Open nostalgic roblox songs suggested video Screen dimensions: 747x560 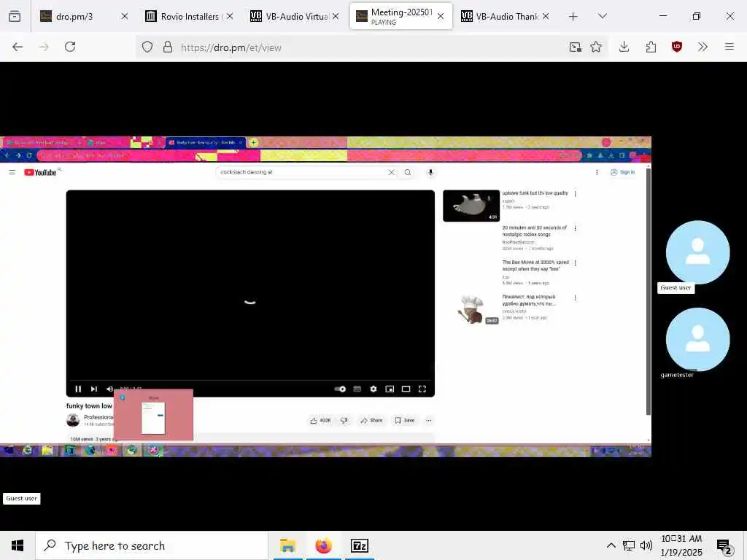pyautogui.click(x=535, y=231)
